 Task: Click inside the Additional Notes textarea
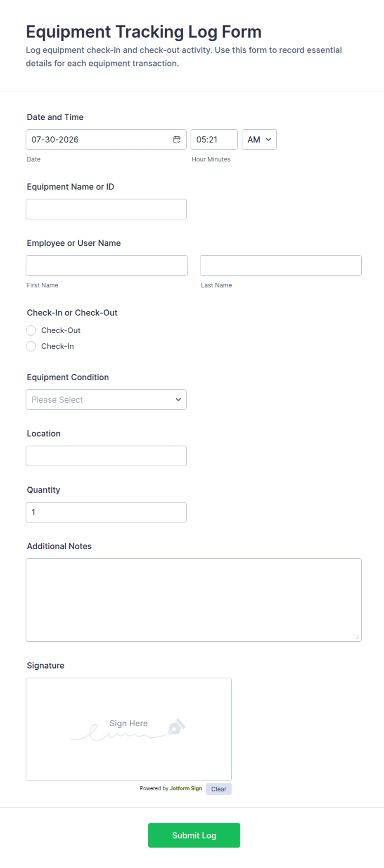click(194, 600)
